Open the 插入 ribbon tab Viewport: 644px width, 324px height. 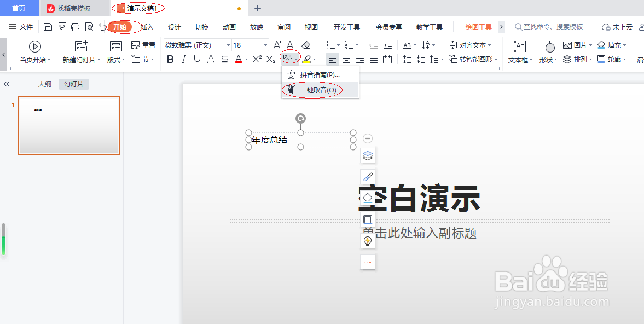[147, 27]
